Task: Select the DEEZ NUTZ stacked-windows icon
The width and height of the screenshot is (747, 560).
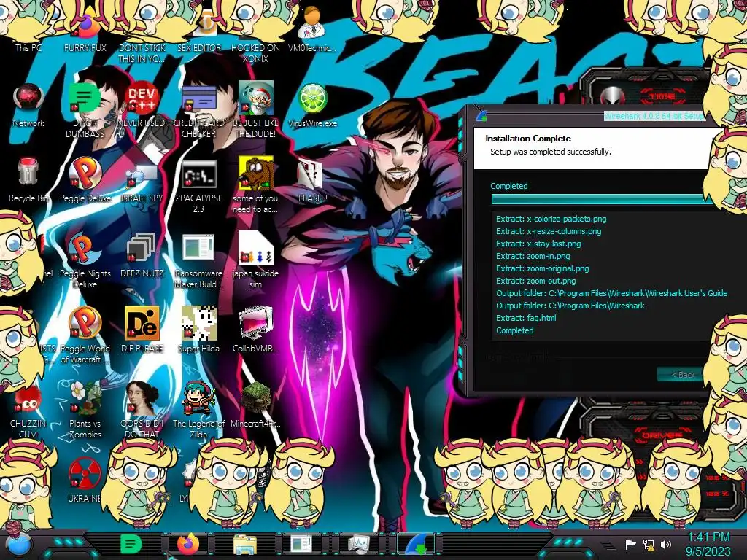Action: pyautogui.click(x=142, y=255)
